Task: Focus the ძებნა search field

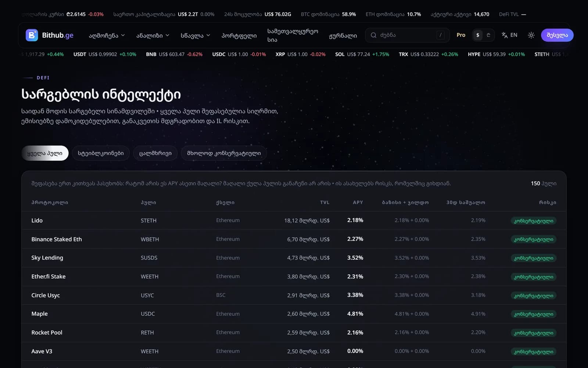Action: [x=407, y=35]
